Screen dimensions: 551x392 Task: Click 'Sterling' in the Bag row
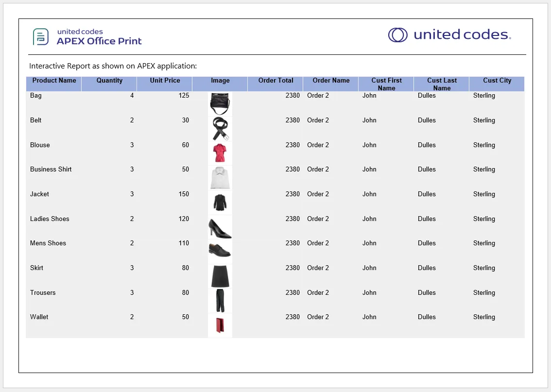pos(484,96)
